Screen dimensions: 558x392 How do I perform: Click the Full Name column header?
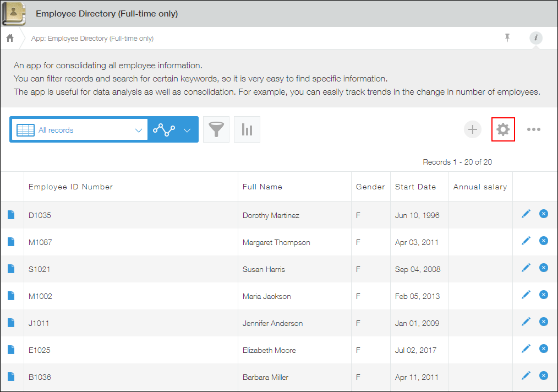[262, 187]
